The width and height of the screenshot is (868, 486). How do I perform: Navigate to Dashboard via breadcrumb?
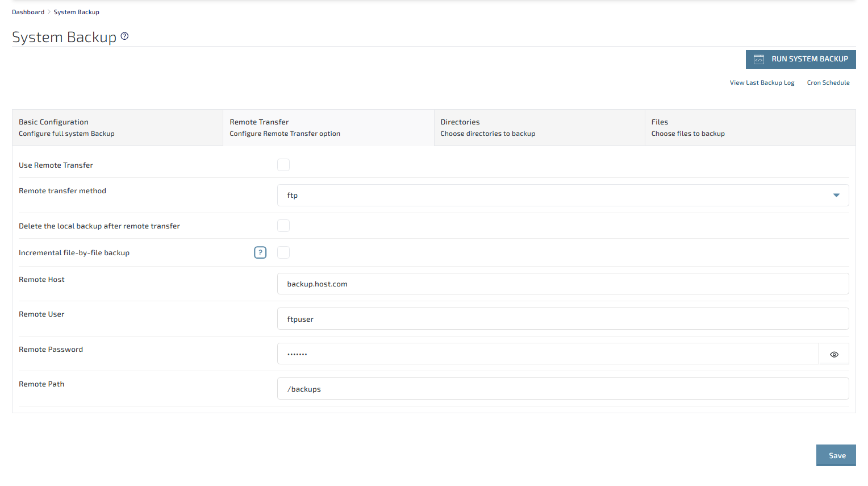click(x=28, y=12)
